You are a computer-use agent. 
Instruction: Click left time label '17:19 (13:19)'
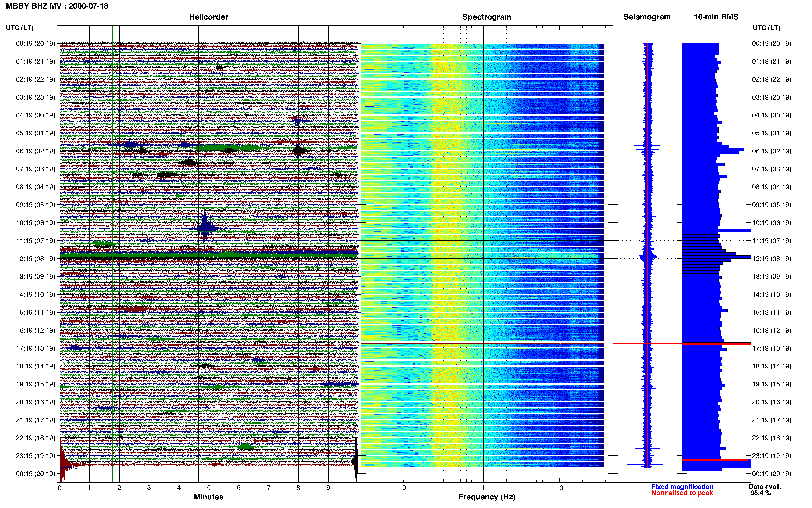coord(36,348)
